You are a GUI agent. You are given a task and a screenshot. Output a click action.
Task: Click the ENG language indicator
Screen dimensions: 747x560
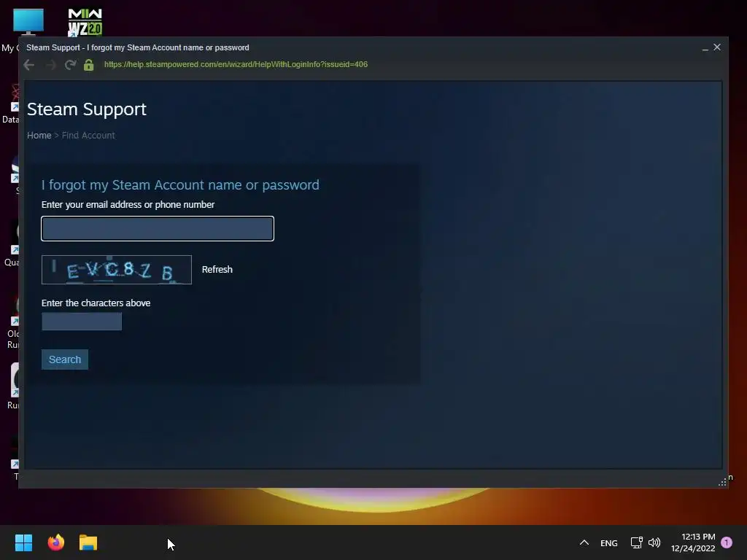coord(609,542)
